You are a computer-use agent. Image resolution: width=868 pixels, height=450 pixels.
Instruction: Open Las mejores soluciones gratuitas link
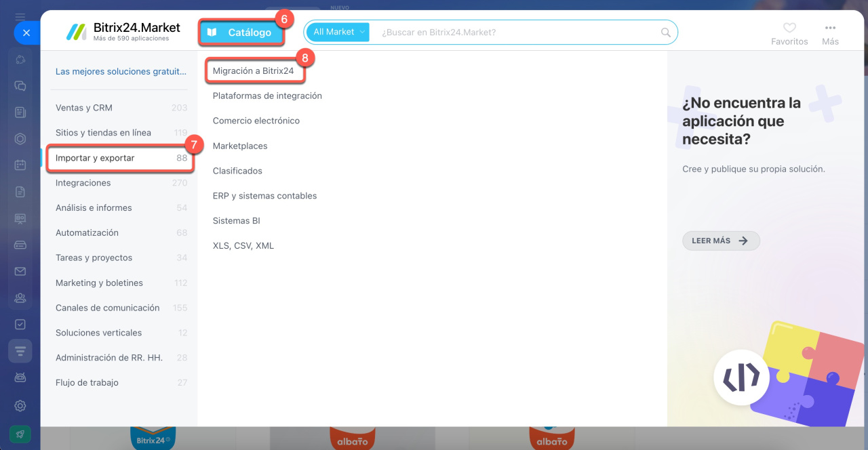click(121, 71)
